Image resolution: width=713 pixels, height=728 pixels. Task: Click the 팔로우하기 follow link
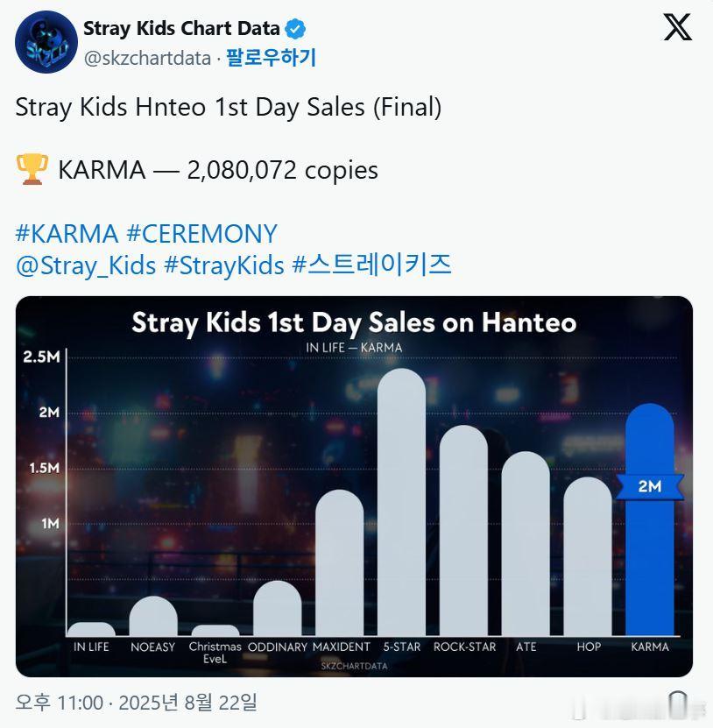click(x=271, y=58)
